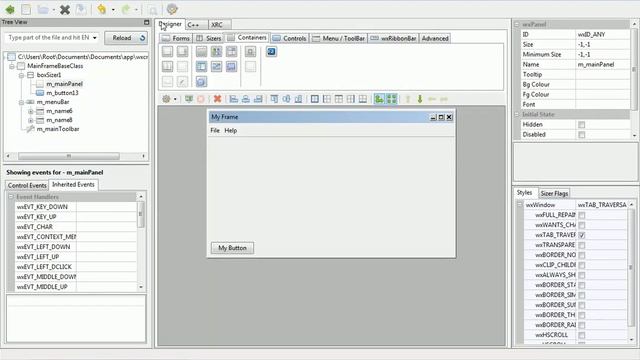Collapse the m_menuBar tree node

pos(21,102)
